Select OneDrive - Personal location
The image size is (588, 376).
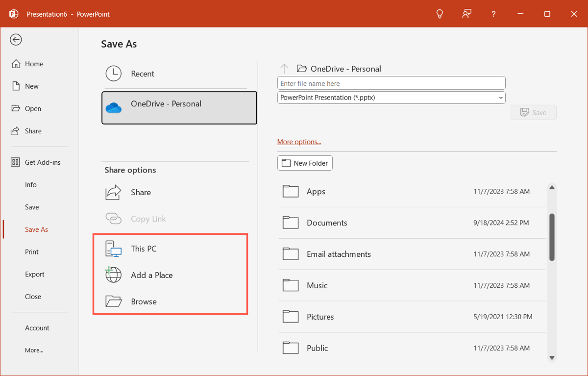point(179,108)
